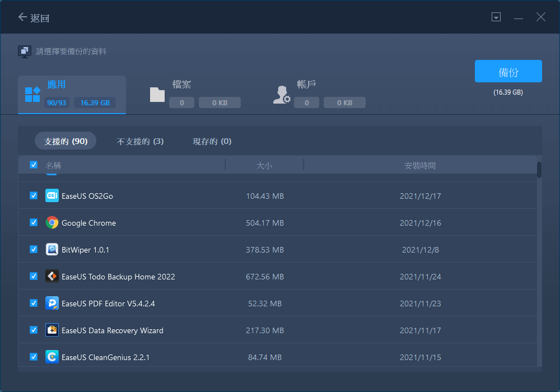
Task: Select EaseUS Todo Backup Home 2022 text
Action: (118, 277)
